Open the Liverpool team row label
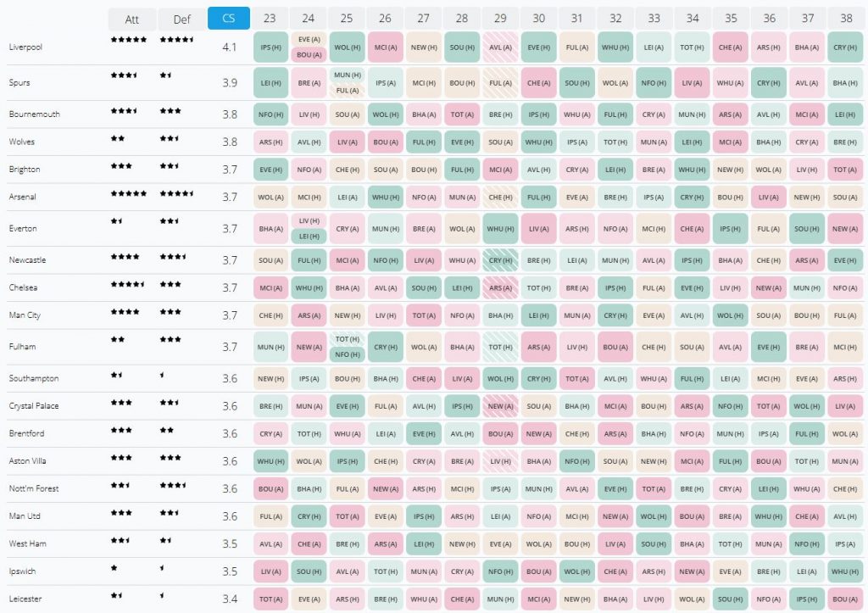 point(25,47)
